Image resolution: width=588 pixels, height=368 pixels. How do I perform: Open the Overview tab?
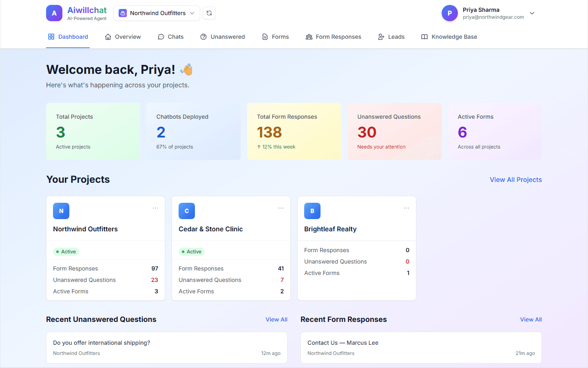[123, 37]
